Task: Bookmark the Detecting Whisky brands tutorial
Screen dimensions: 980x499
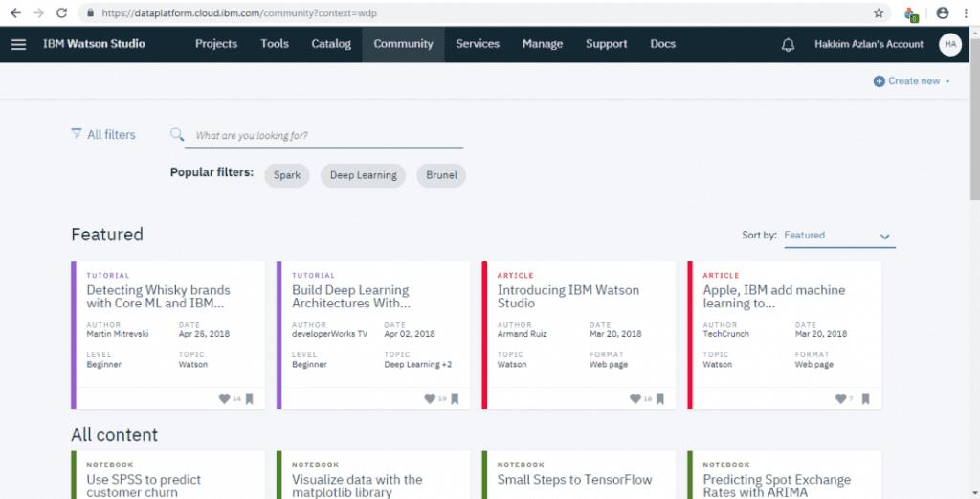Action: click(250, 398)
